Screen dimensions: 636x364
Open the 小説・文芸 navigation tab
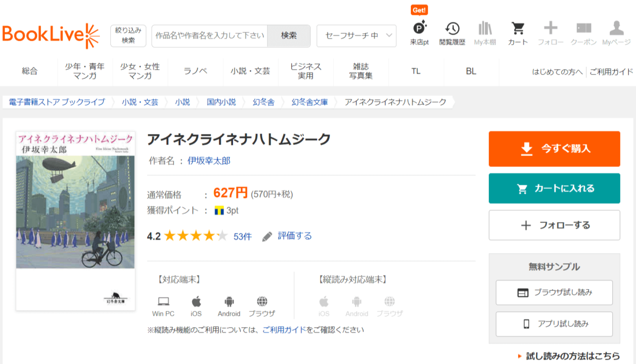(x=250, y=71)
